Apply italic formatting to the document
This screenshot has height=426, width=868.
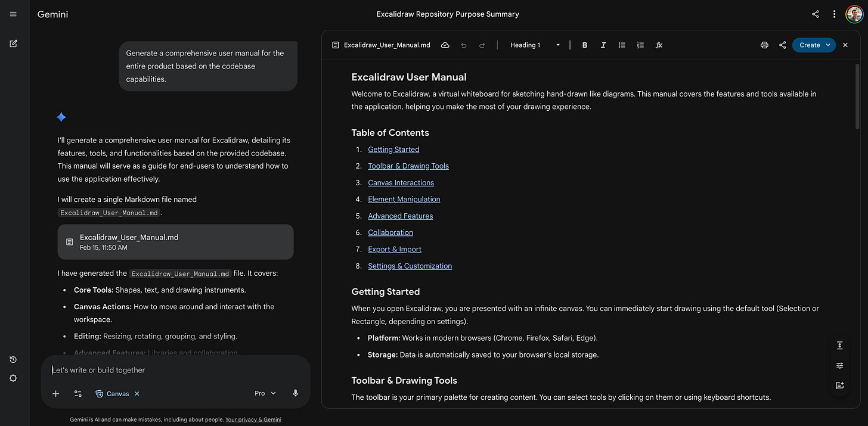pyautogui.click(x=603, y=45)
